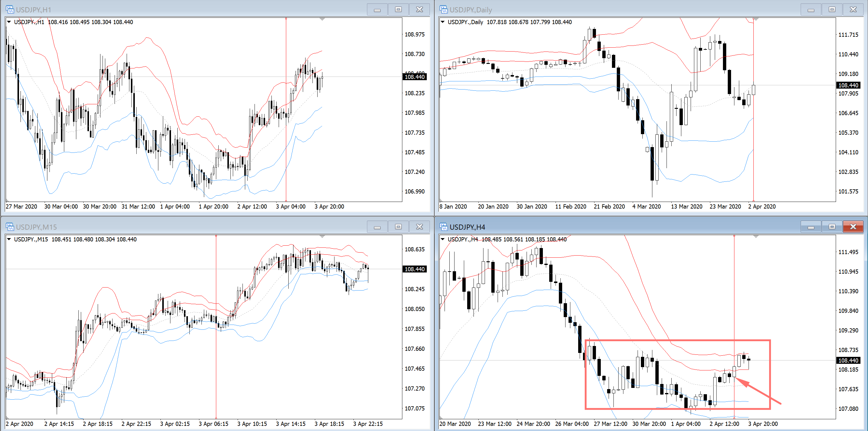Select the red vertical line on M15 chart
This screenshot has height=431, width=868.
(216, 327)
